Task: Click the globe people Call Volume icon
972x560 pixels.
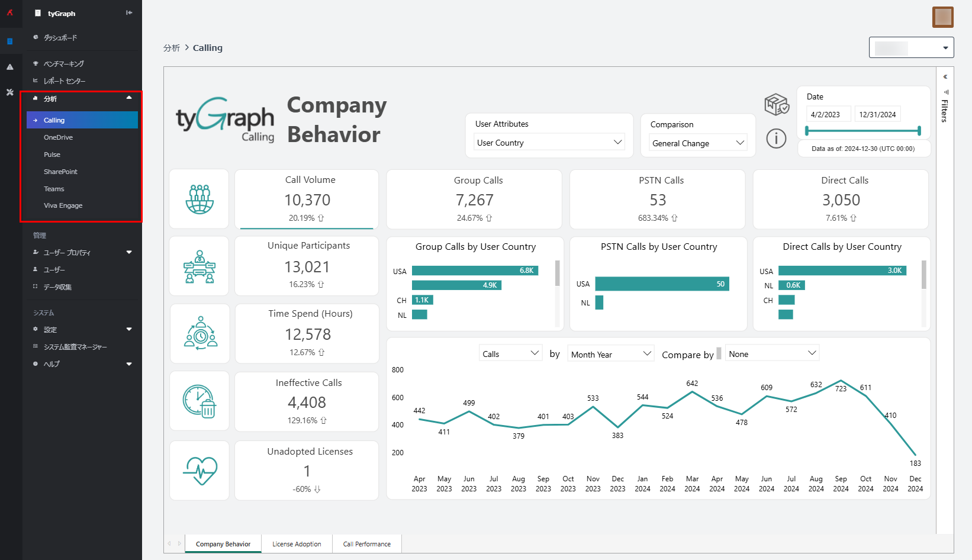Action: 199,199
